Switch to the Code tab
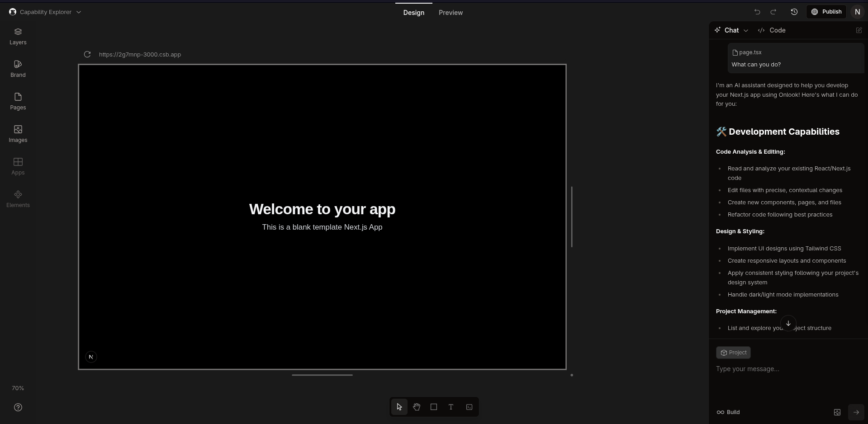 [x=772, y=30]
